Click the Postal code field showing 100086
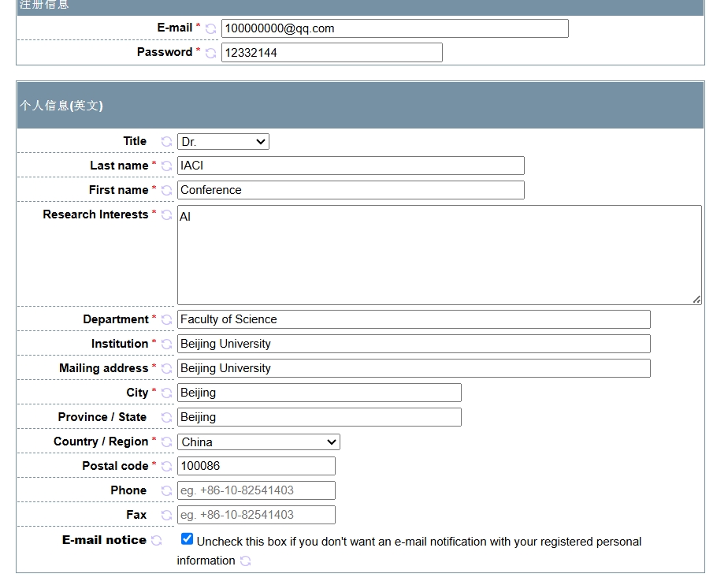Screen dimensions: 728x585 256,466
